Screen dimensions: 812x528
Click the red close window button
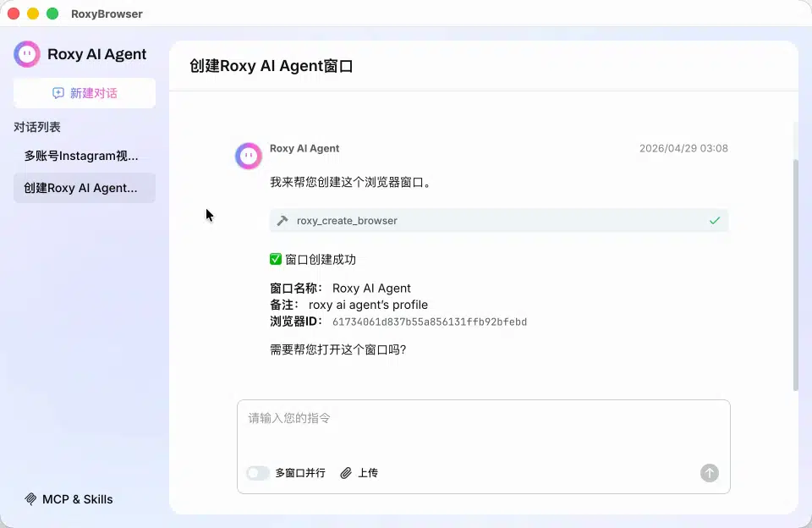[x=14, y=14]
